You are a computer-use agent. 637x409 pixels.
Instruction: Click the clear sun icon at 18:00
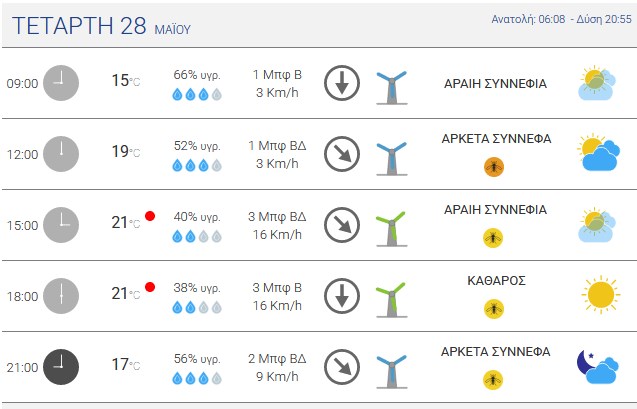tap(600, 295)
